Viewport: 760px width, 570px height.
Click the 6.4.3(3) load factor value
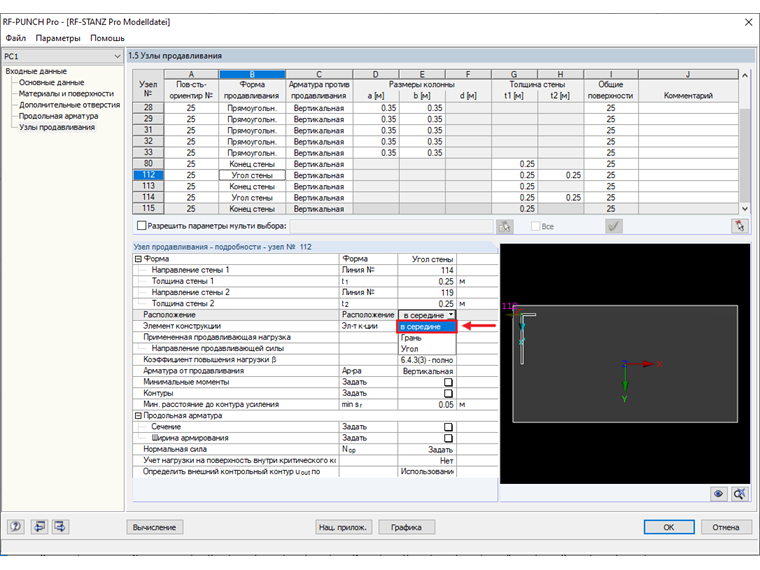pos(427,360)
